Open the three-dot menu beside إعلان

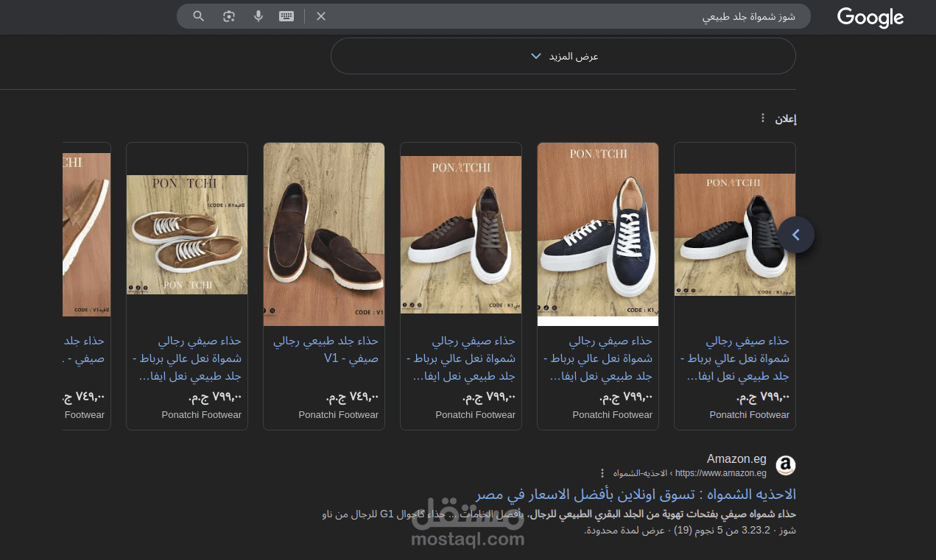763,118
